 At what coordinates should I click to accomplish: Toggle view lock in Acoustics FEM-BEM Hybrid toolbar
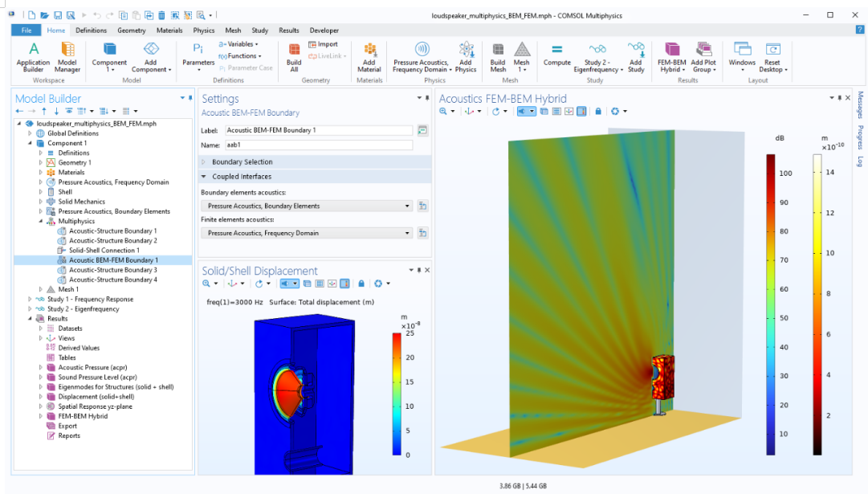pos(598,112)
